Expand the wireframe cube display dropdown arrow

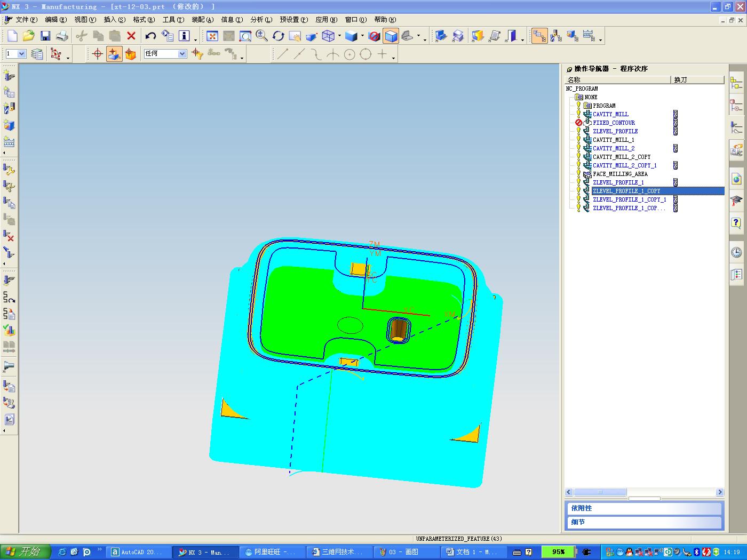[339, 36]
